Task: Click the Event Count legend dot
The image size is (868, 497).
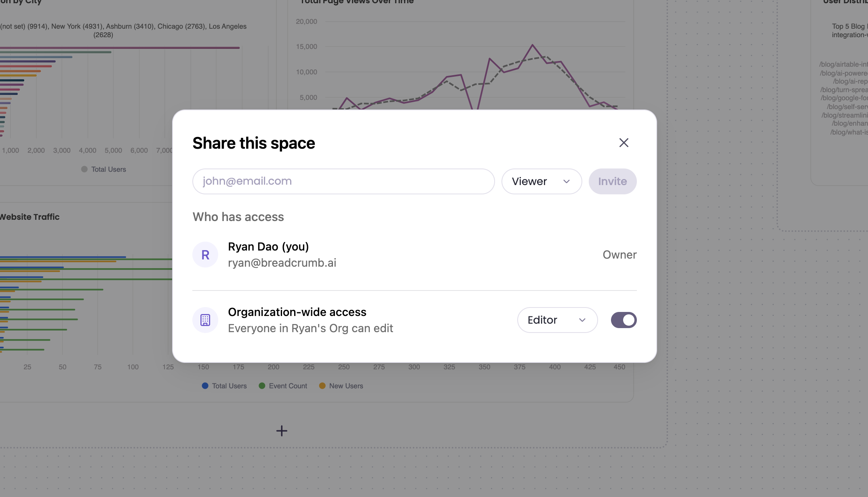Action: (262, 386)
